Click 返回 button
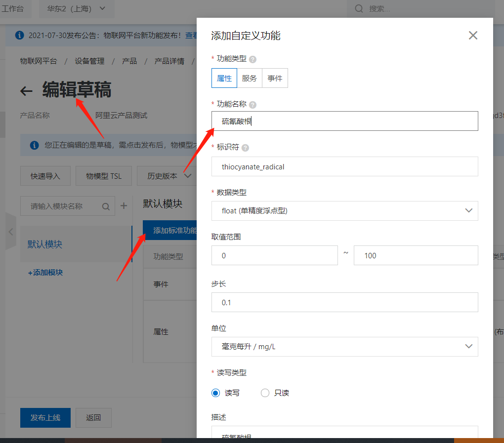 coord(93,418)
